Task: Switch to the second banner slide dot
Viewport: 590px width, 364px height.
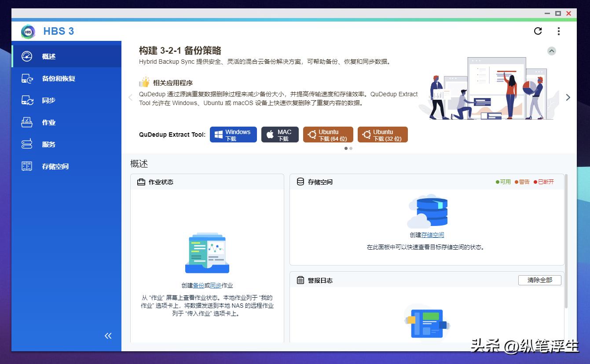Action: click(x=351, y=149)
